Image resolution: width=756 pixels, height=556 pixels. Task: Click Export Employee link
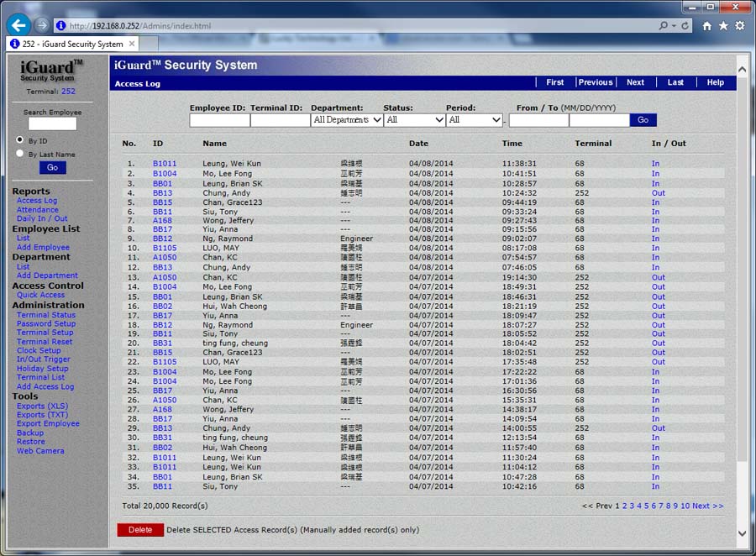tap(48, 423)
